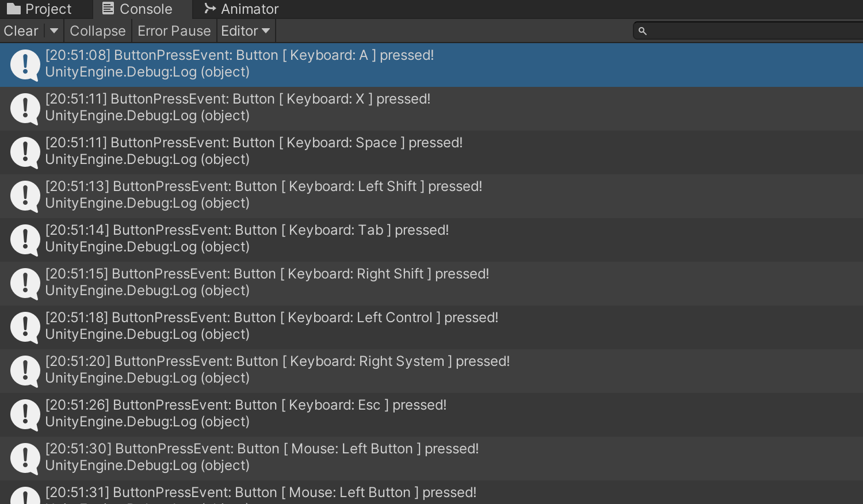Toggle the Error Pause option
This screenshot has height=504, width=863.
pyautogui.click(x=174, y=31)
